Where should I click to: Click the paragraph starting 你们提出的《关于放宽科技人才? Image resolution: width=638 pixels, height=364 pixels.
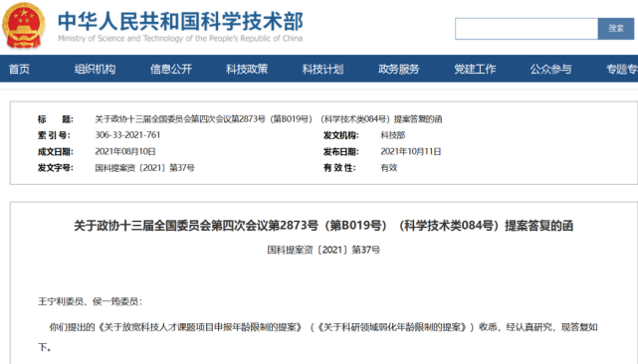(318, 337)
